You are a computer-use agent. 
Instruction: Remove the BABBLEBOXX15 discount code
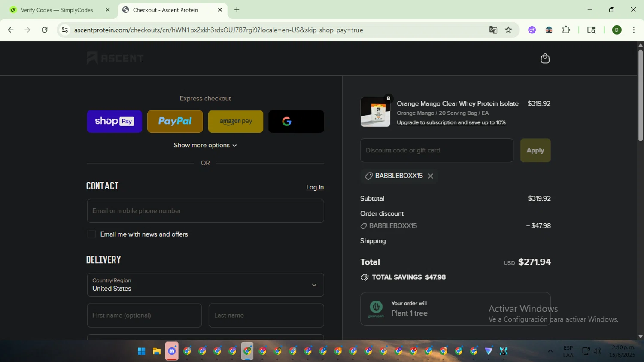(x=431, y=176)
